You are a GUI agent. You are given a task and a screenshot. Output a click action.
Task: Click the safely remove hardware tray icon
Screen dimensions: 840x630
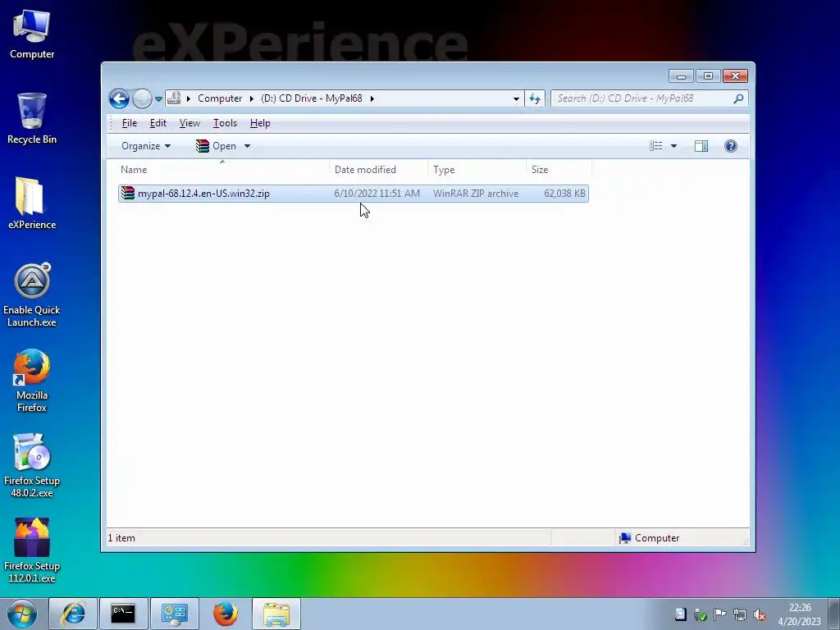coord(701,614)
